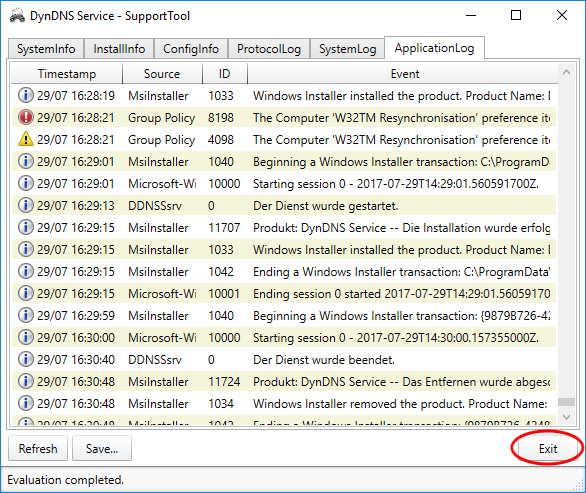Click ID cell '4098'

[221, 140]
